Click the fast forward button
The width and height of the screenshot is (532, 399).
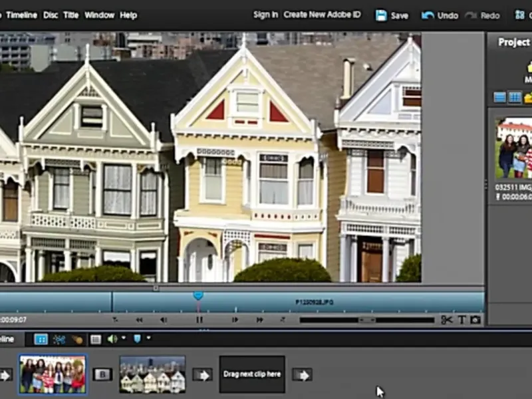(x=259, y=320)
